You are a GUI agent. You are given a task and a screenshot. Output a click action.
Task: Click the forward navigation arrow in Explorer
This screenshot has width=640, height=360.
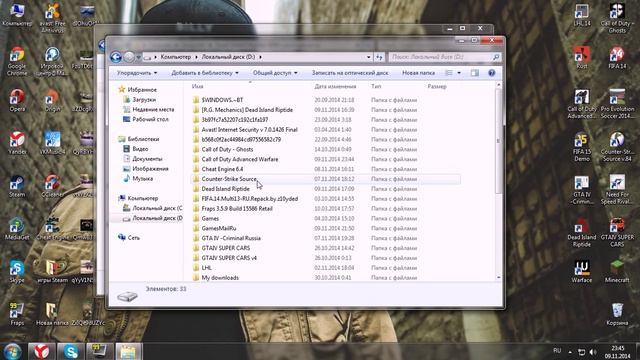(x=129, y=57)
